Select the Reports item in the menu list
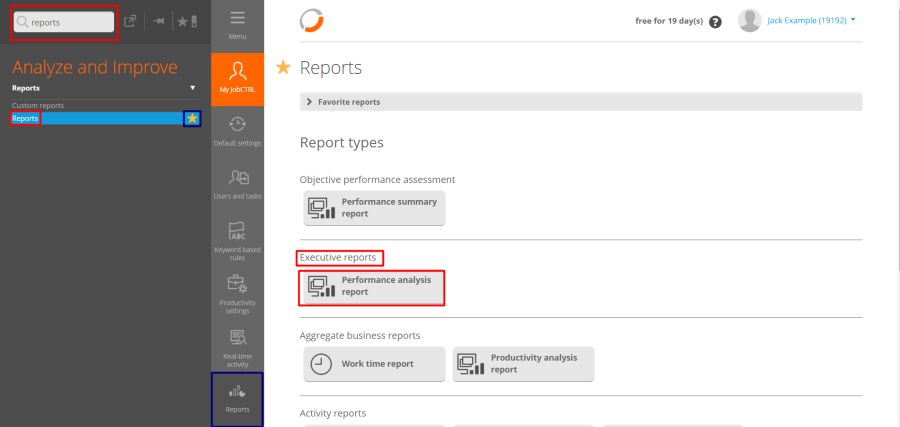 pos(26,119)
